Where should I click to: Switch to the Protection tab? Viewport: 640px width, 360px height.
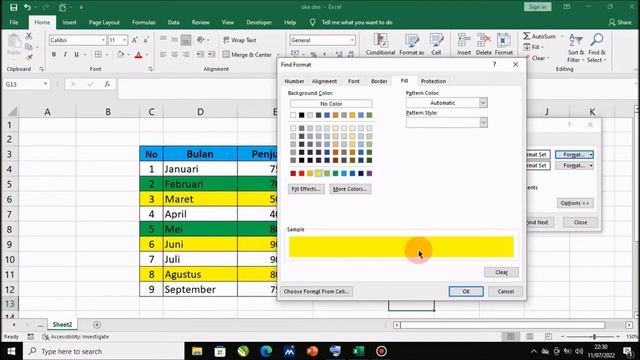click(433, 81)
